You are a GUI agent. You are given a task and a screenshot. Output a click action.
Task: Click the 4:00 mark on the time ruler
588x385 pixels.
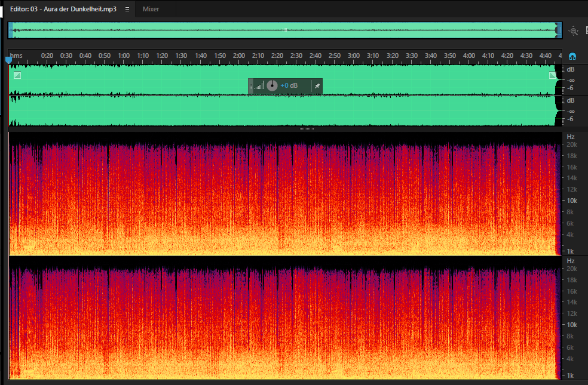coord(468,56)
